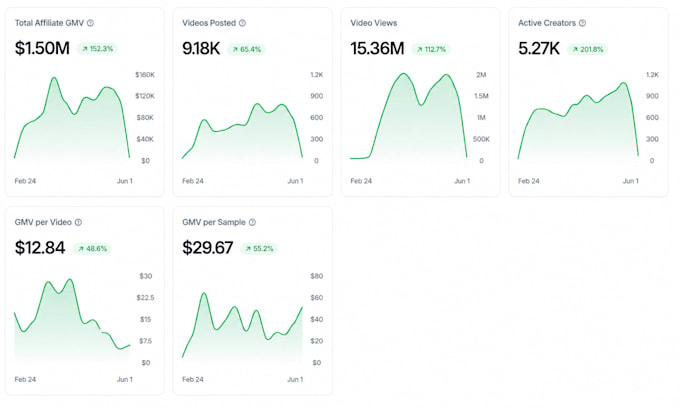Screen dimensions: 680x408
Task: Click the Total Affiliate GMV title
Action: coord(49,23)
